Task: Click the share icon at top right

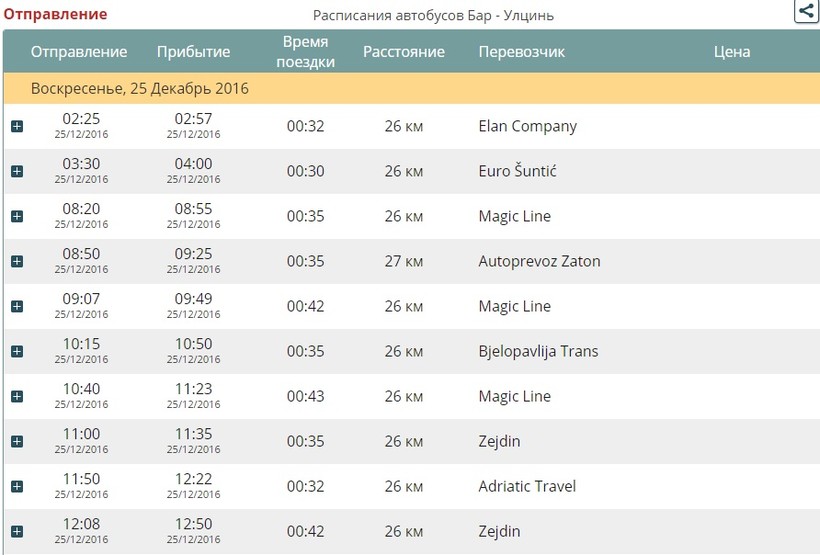Action: [x=806, y=11]
